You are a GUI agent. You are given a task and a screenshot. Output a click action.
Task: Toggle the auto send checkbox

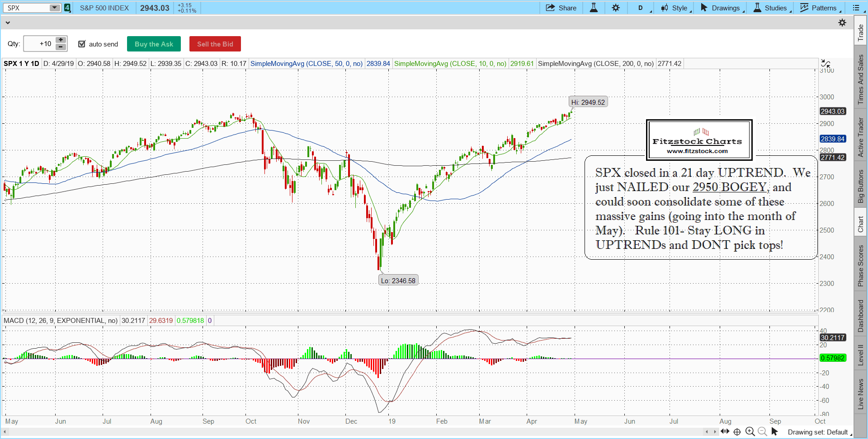tap(82, 44)
